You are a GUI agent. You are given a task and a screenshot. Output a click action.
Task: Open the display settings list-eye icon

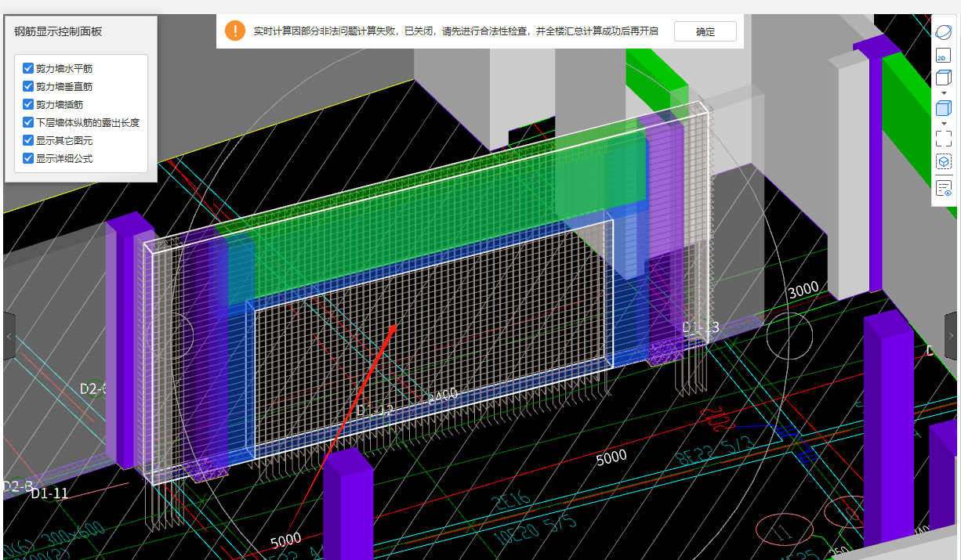(944, 188)
